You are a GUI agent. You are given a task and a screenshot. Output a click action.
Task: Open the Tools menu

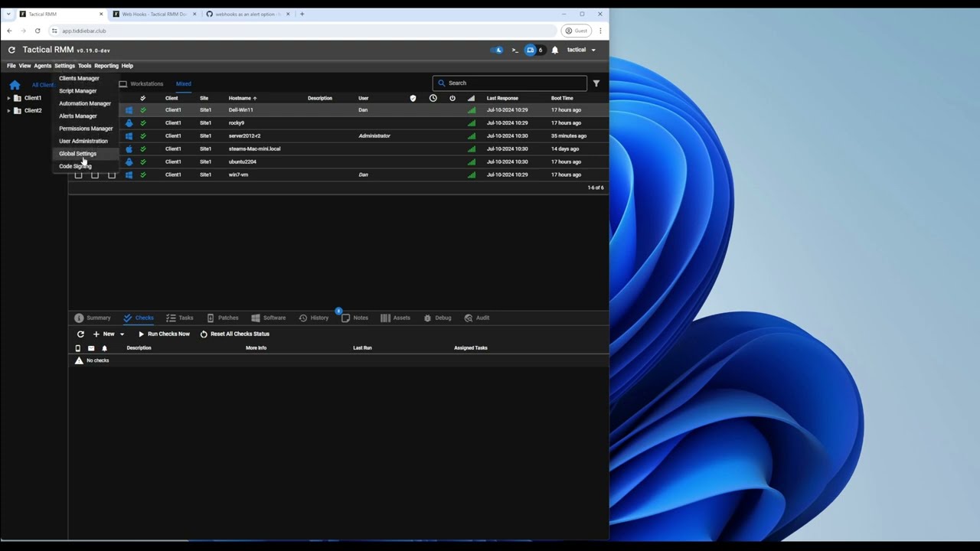(x=84, y=66)
